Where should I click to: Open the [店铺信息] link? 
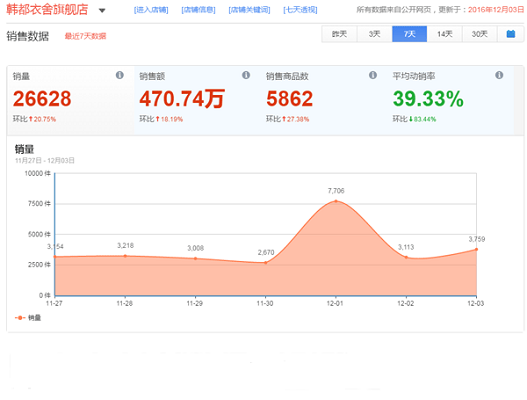(x=198, y=10)
